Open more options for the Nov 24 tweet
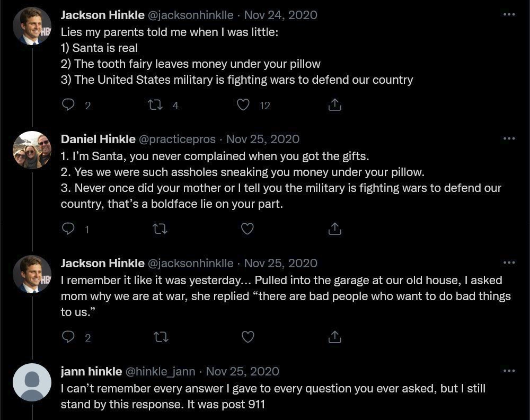530x420 pixels. point(509,14)
